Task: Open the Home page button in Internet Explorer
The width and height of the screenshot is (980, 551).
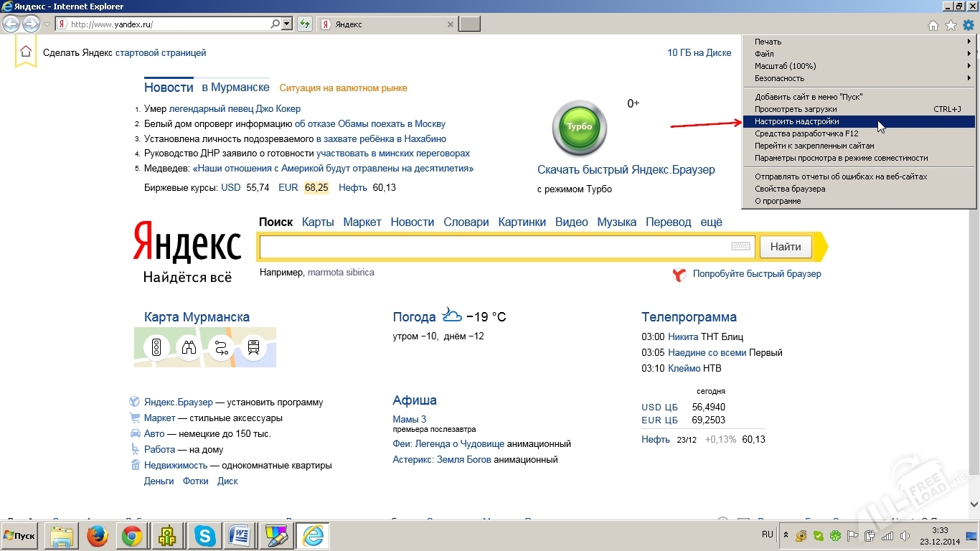Action: click(x=933, y=24)
